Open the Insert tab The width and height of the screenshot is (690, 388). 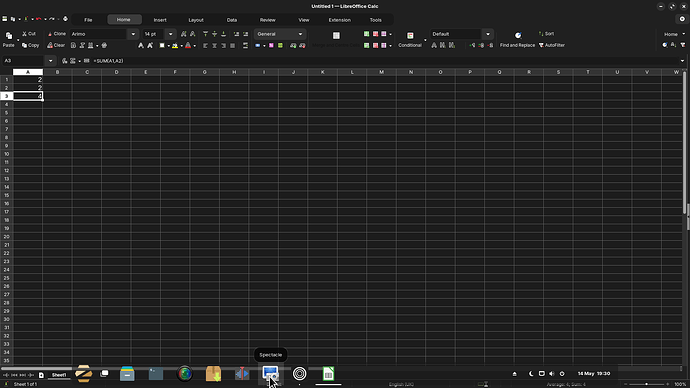(160, 20)
